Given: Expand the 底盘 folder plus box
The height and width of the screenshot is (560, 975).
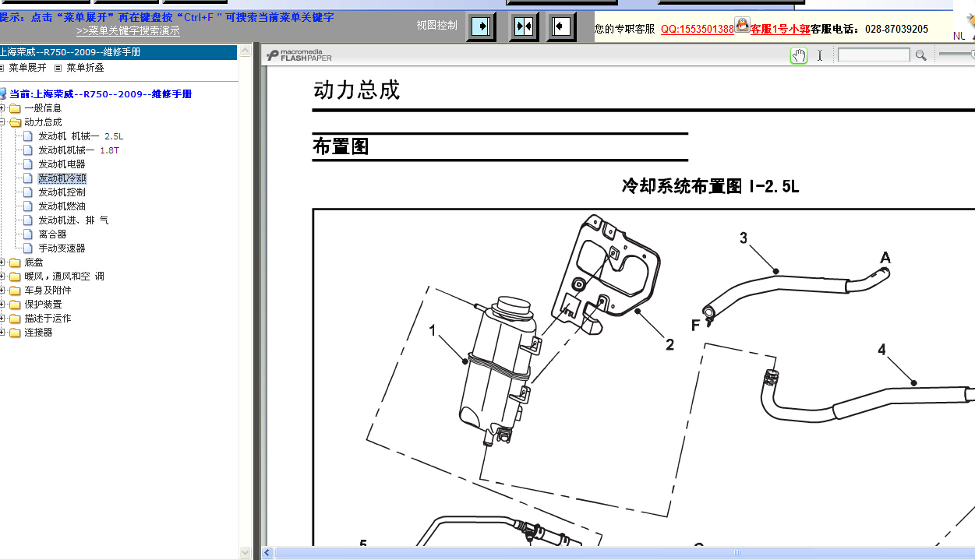Looking at the screenshot, I should click(3, 262).
